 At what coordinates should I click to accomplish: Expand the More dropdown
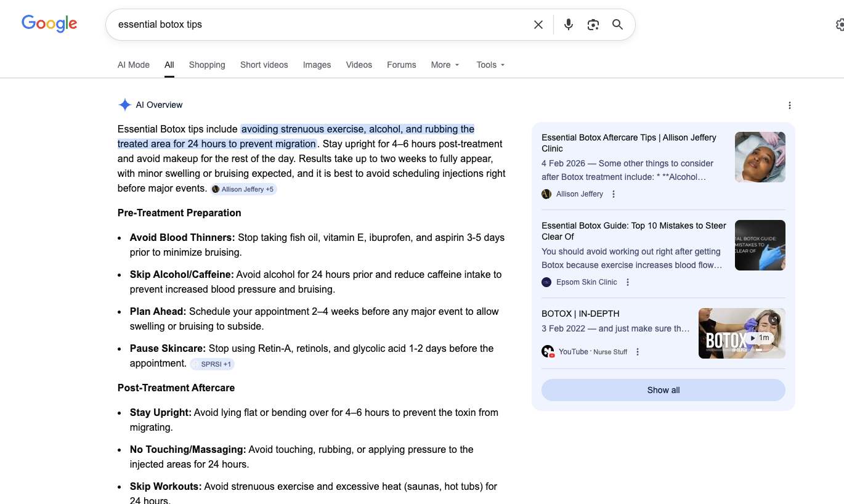tap(445, 65)
